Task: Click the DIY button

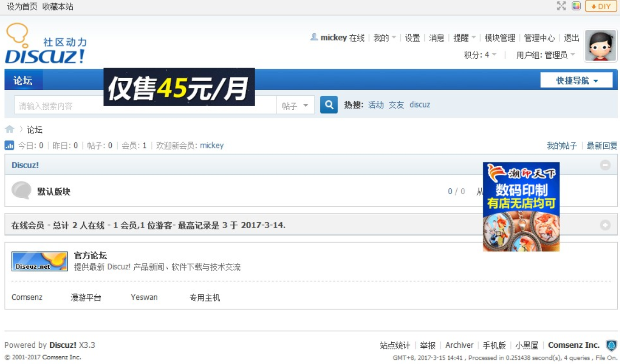Action: (x=601, y=6)
